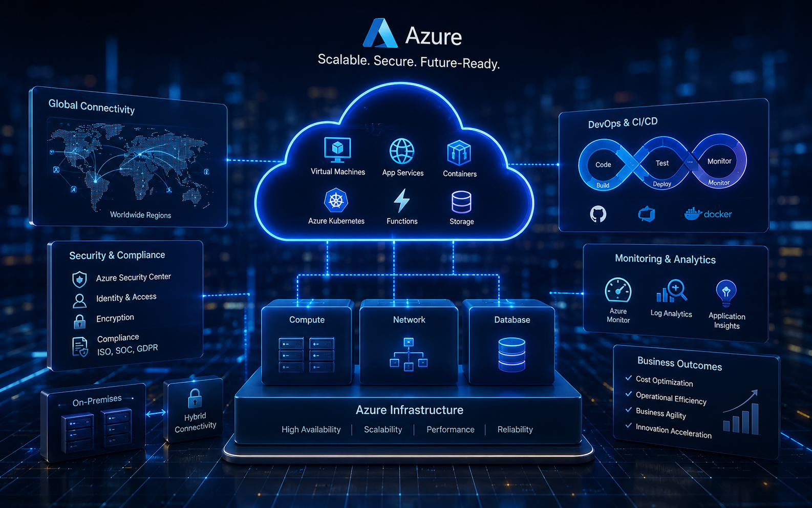Click the docker whale logo
This screenshot has height=508, width=812.
(708, 214)
